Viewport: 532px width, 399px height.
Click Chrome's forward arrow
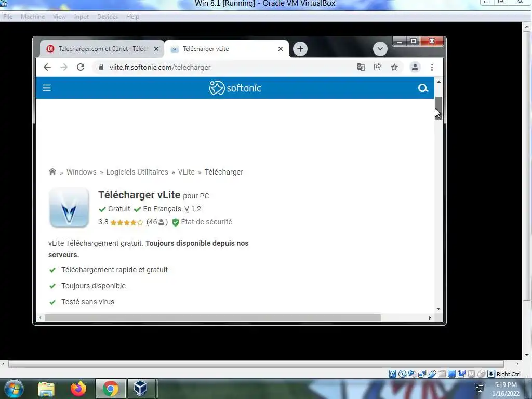[64, 67]
